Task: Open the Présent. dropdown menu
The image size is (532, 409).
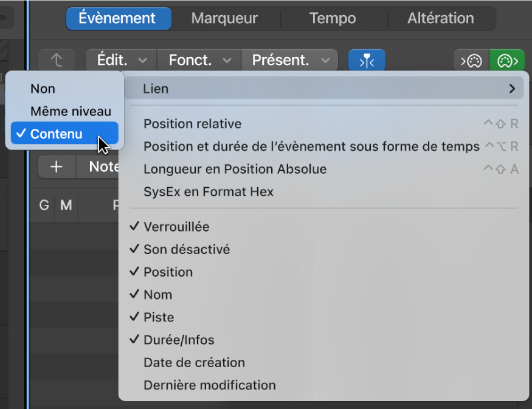Action: 289,61
